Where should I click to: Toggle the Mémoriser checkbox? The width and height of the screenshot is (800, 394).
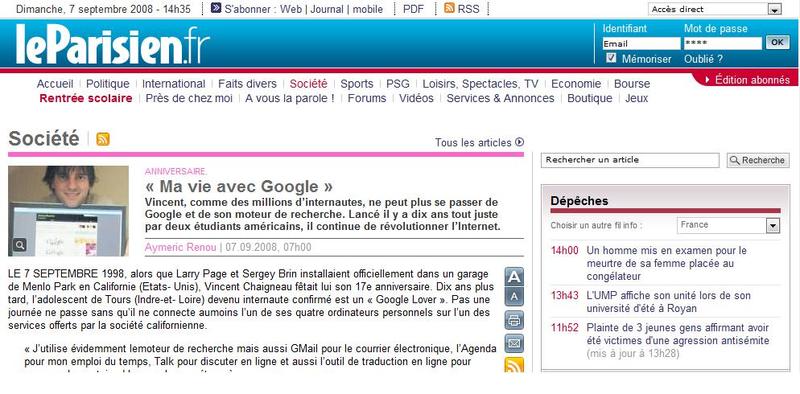tap(611, 58)
